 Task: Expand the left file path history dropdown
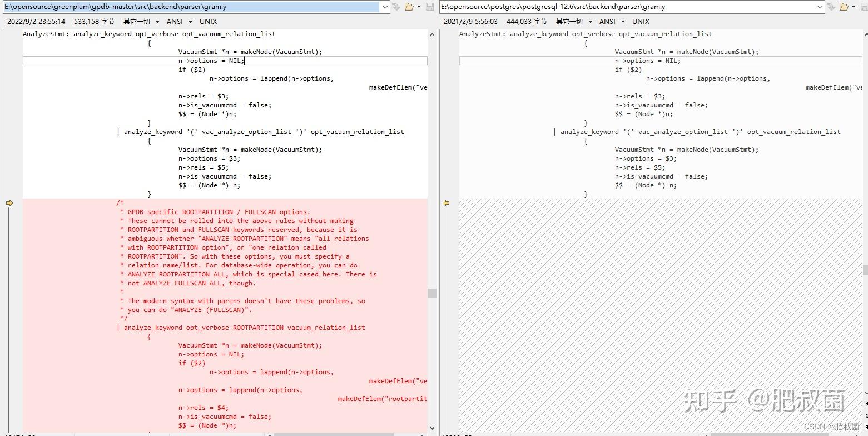tap(385, 7)
